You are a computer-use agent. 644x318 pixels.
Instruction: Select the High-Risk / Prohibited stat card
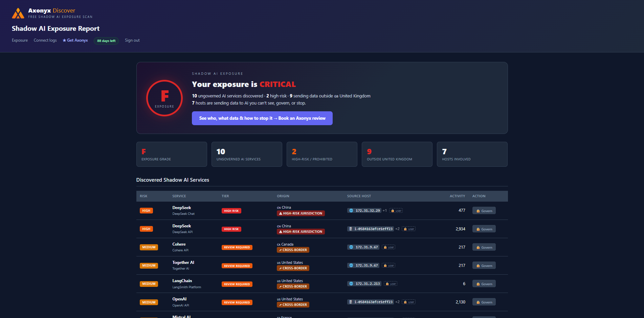pos(322,154)
